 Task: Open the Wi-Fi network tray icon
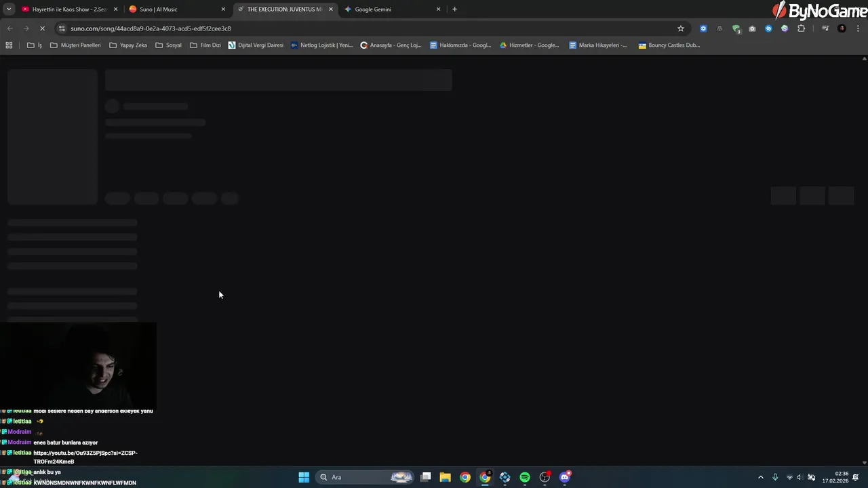tap(789, 477)
